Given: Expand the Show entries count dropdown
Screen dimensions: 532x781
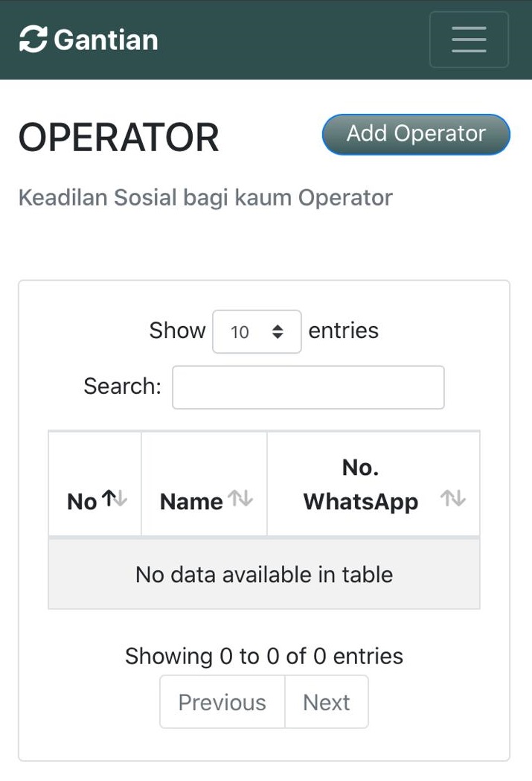Looking at the screenshot, I should click(x=257, y=331).
